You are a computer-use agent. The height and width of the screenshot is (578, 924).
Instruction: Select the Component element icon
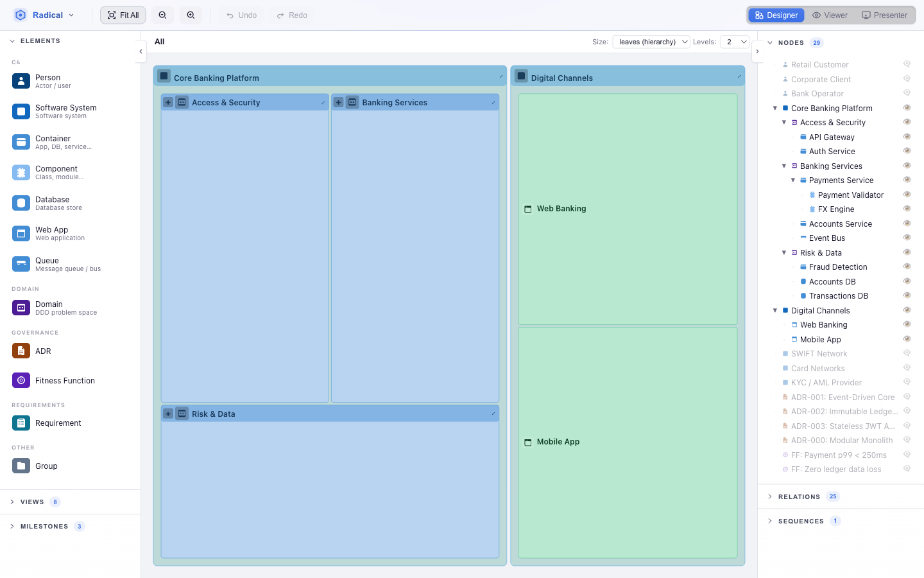click(x=21, y=172)
